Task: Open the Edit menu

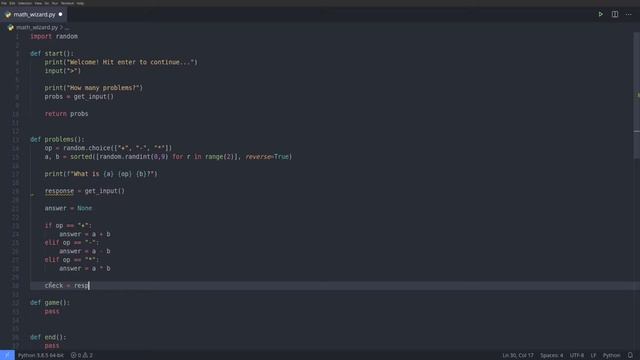Action: coord(12,3)
